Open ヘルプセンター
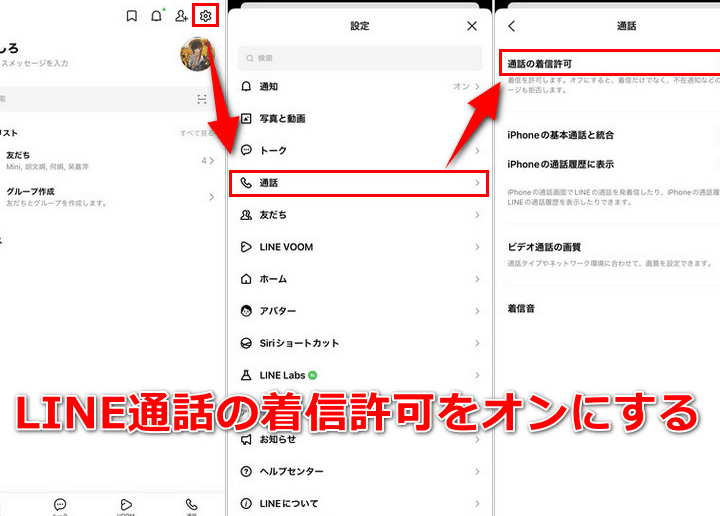720x516 pixels. coord(360,471)
